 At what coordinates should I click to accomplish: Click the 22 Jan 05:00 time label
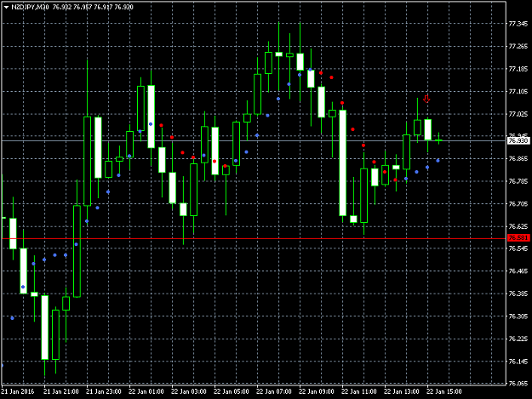click(232, 391)
